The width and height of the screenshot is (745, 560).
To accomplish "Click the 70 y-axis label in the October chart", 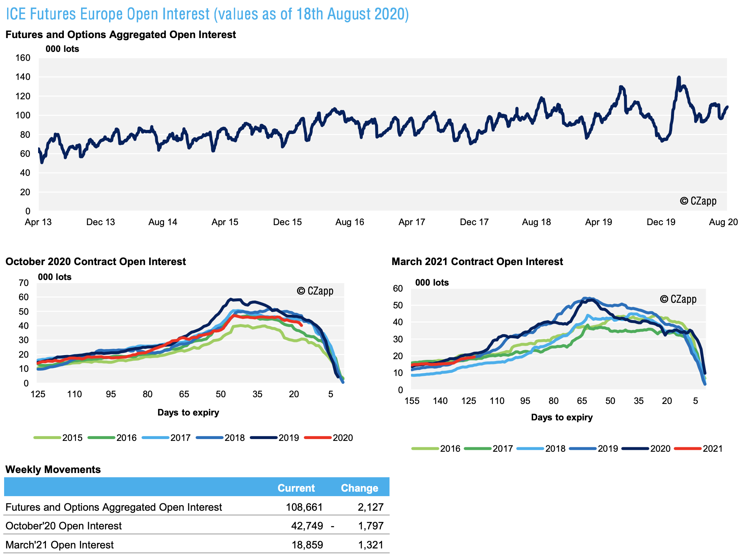I will coord(24,283).
